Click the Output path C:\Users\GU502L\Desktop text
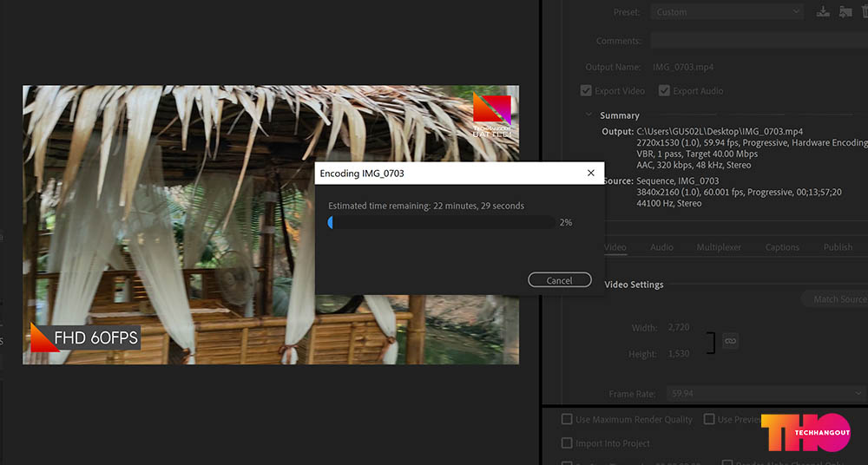Viewport: 868px width, 465px height. click(x=720, y=132)
